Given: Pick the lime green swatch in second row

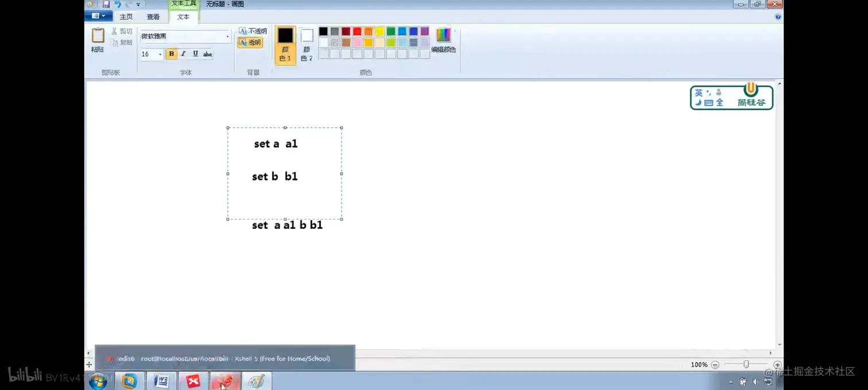Looking at the screenshot, I should click(391, 42).
